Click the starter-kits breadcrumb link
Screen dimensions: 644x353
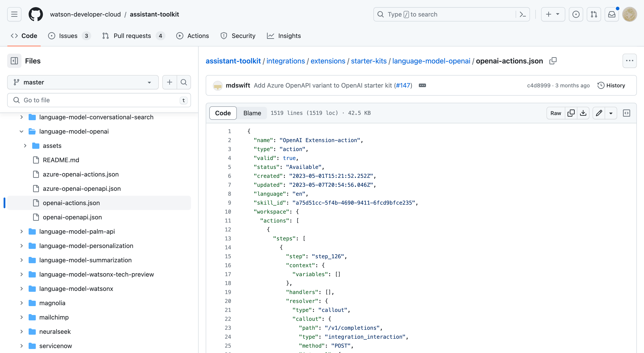click(369, 61)
